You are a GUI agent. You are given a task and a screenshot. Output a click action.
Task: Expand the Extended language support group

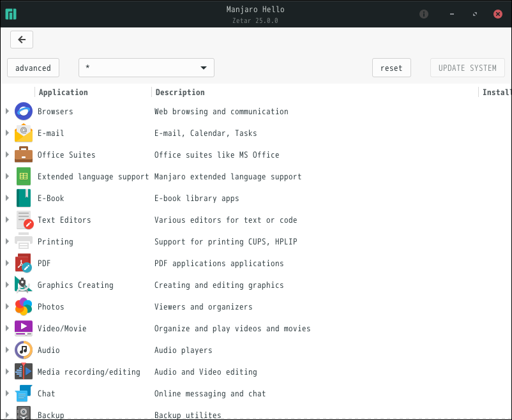coord(7,176)
